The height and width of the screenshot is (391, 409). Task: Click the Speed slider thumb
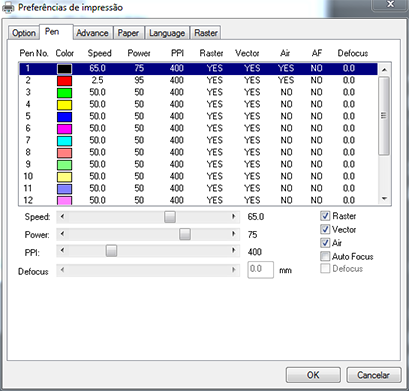coord(170,217)
